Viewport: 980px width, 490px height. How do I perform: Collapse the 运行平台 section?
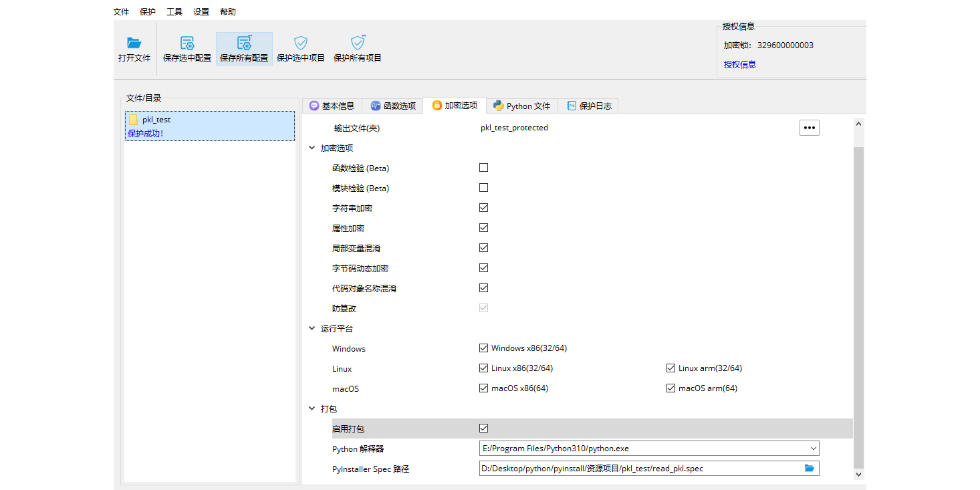click(312, 328)
